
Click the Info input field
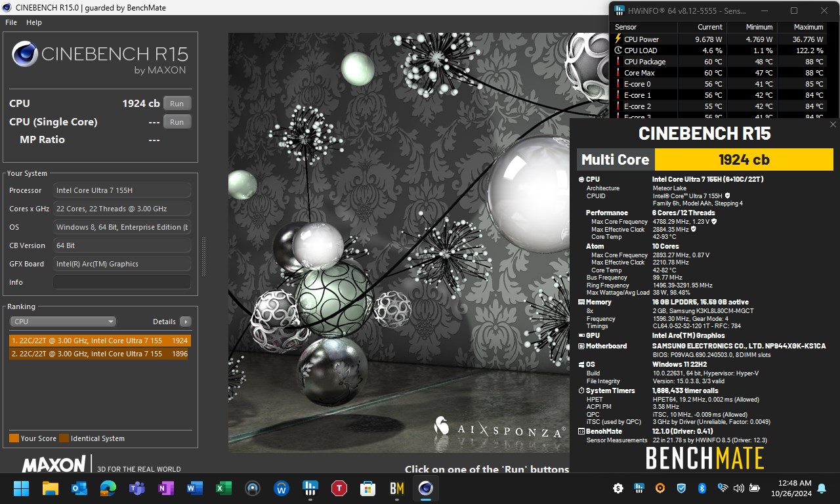click(122, 282)
